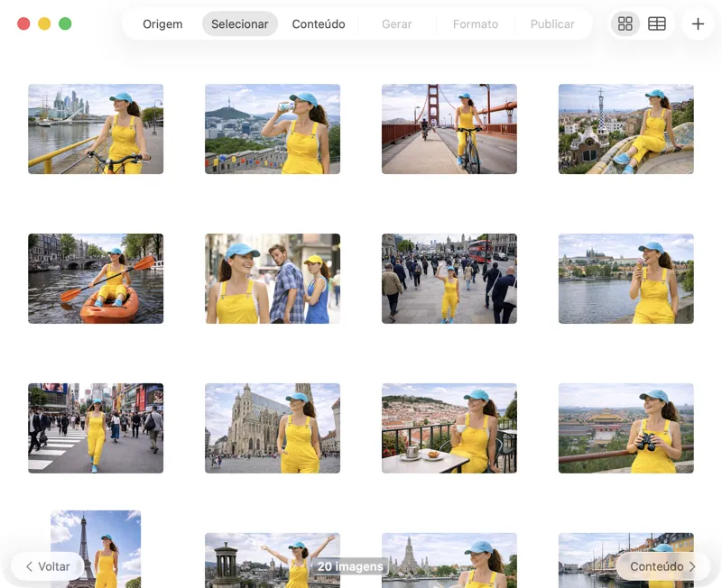Select the orange kayak photo
The height and width of the screenshot is (588, 722).
pos(96,277)
